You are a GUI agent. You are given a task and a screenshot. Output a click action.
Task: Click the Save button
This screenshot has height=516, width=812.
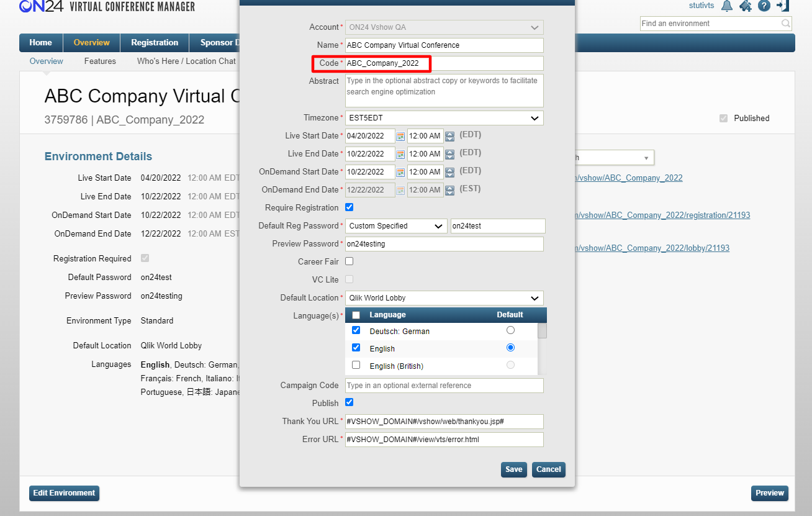coord(514,469)
